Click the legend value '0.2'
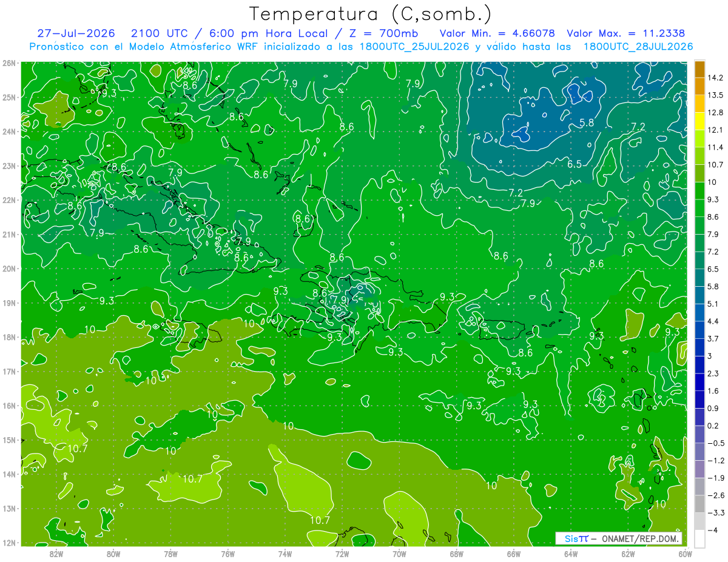Viewport: 728px width, 562px height. point(713,426)
